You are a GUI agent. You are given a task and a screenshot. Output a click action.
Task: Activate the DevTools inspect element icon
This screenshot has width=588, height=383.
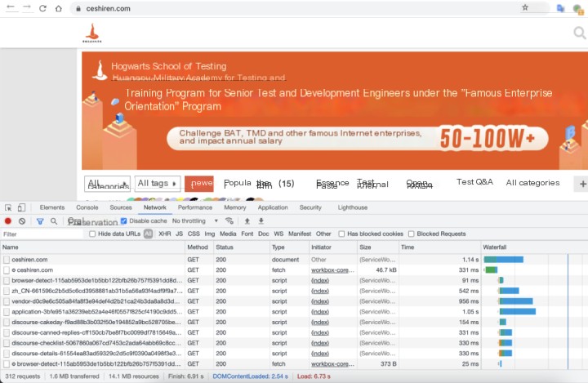[8, 207]
